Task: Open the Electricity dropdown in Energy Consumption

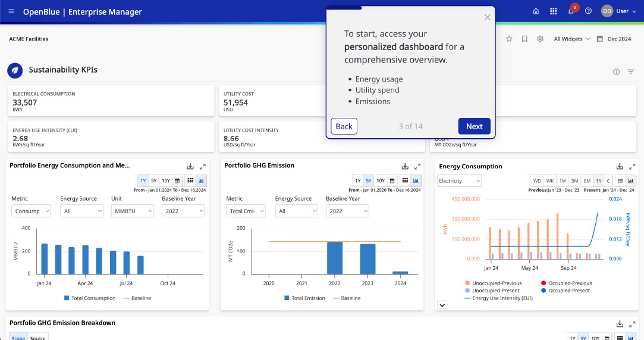Action: tap(459, 180)
